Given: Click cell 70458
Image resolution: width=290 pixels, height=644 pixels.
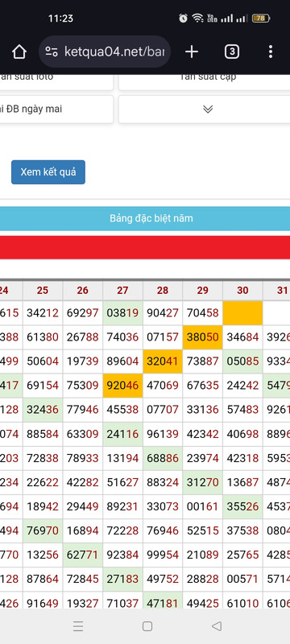Looking at the screenshot, I should point(202,313).
